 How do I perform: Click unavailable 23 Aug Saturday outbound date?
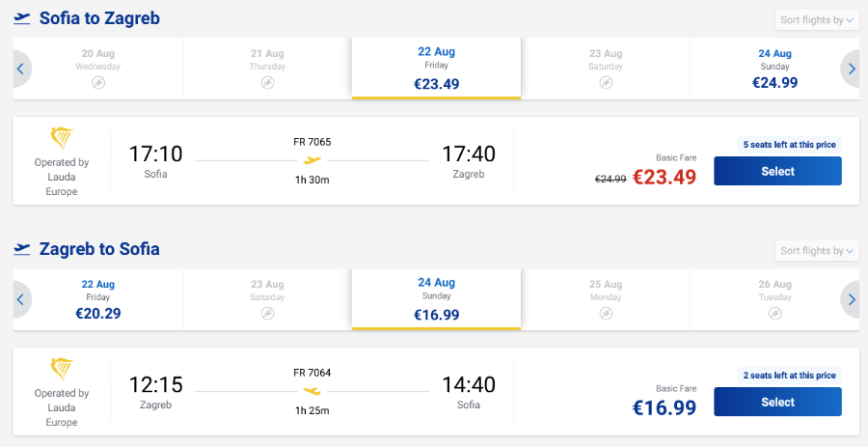point(606,69)
